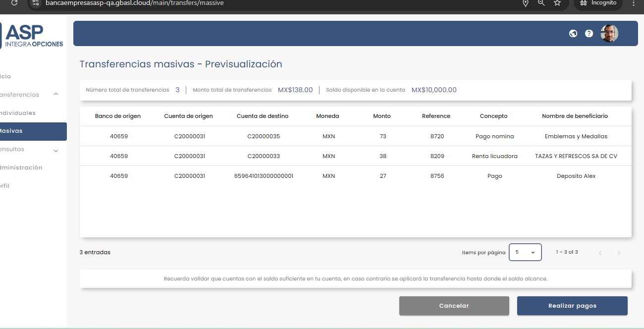Reload the page with browser refresh icon
This screenshot has height=329, width=644.
coord(14,3)
